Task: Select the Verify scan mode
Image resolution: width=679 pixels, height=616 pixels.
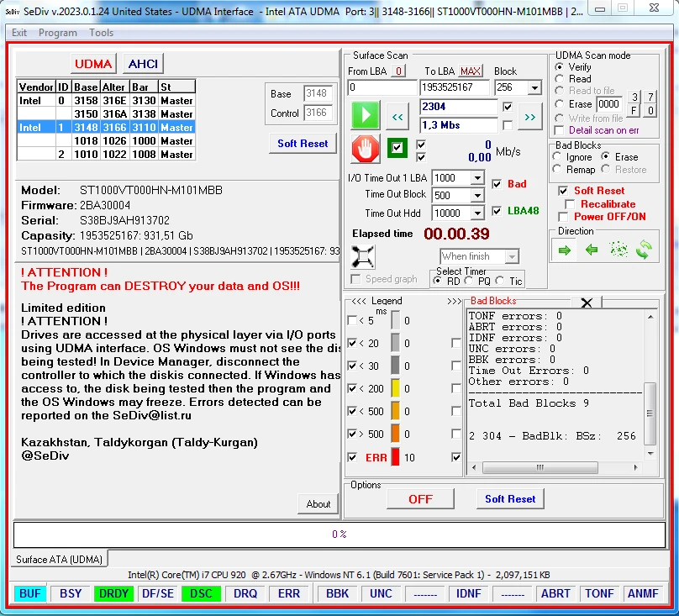Action: click(x=560, y=67)
